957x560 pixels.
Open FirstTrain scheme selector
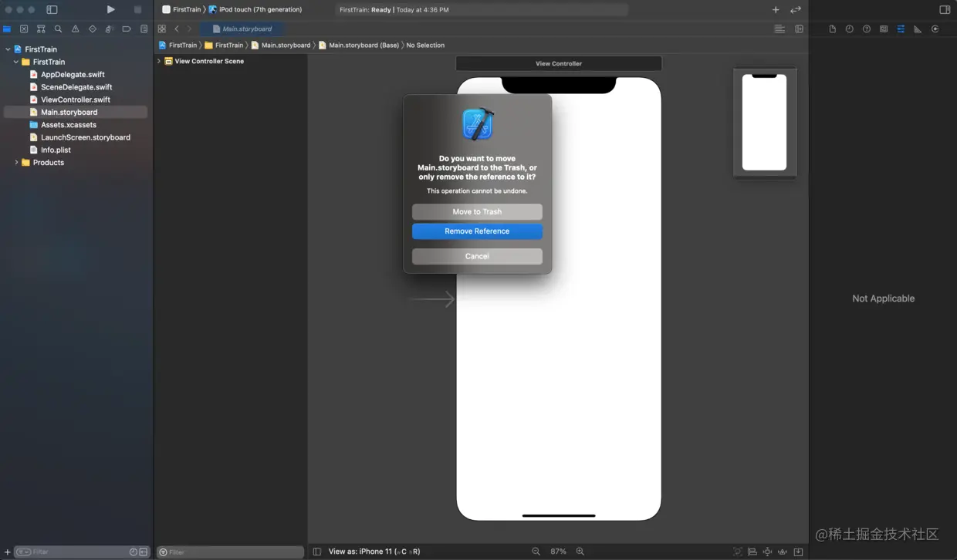(181, 9)
